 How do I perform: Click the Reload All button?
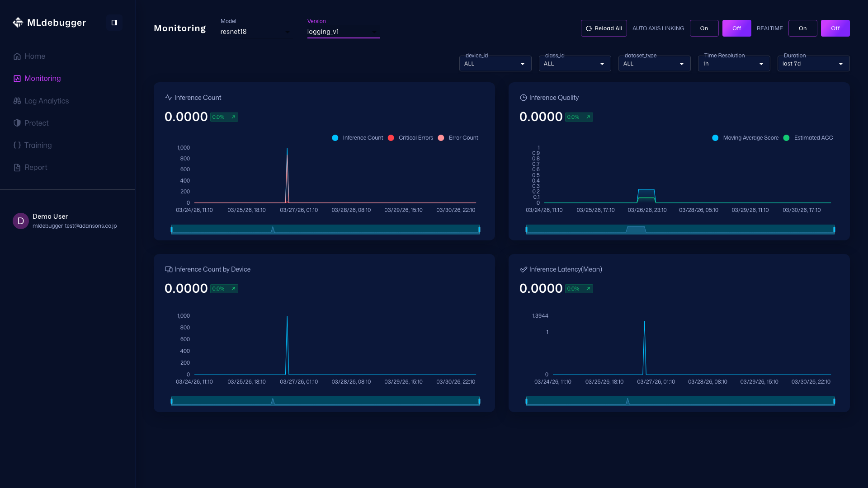click(x=604, y=28)
